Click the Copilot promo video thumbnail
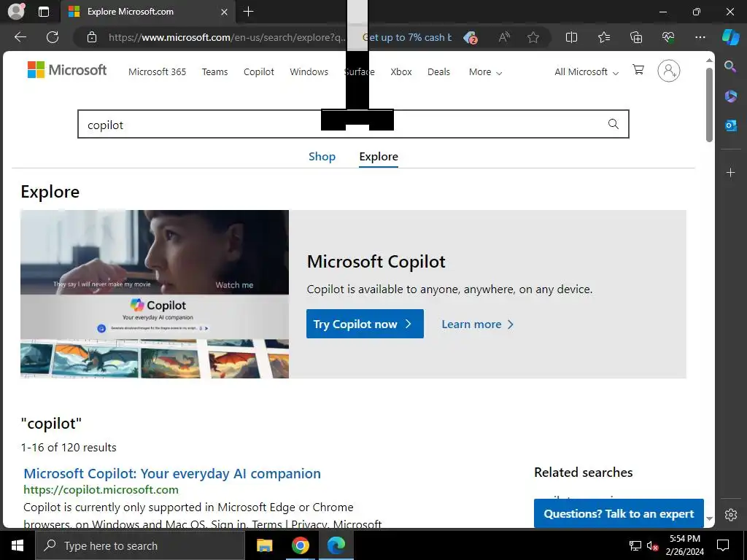This screenshot has height=560, width=747. coord(155,294)
